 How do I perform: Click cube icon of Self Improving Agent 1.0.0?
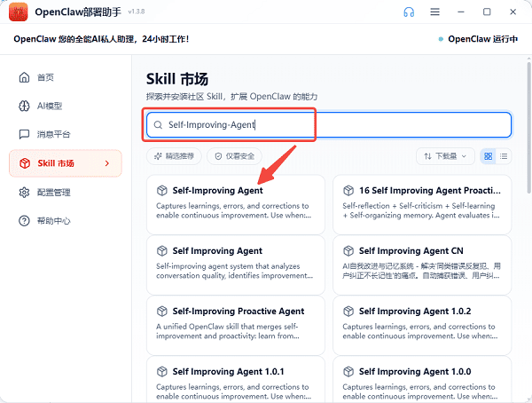tap(348, 372)
